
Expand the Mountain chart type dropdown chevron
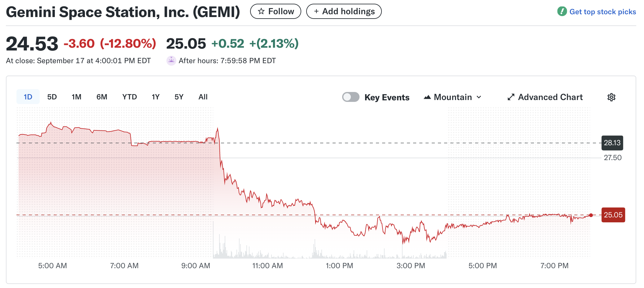click(479, 97)
